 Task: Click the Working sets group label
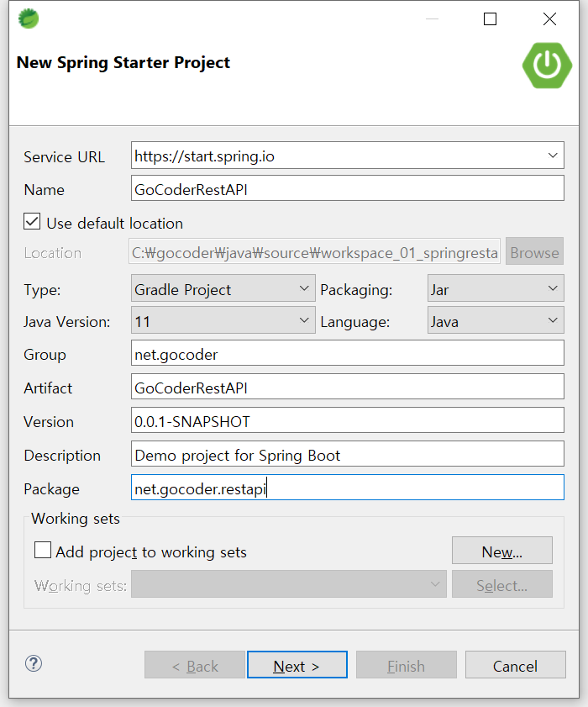(76, 519)
